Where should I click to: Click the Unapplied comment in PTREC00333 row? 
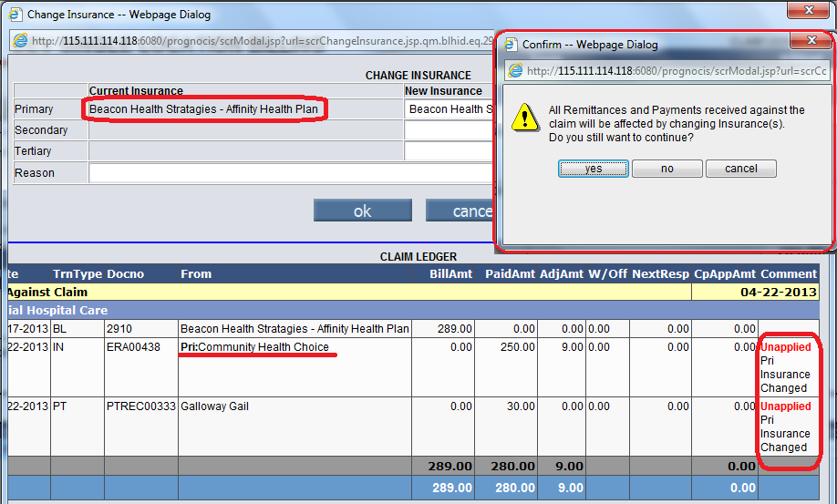point(785,406)
